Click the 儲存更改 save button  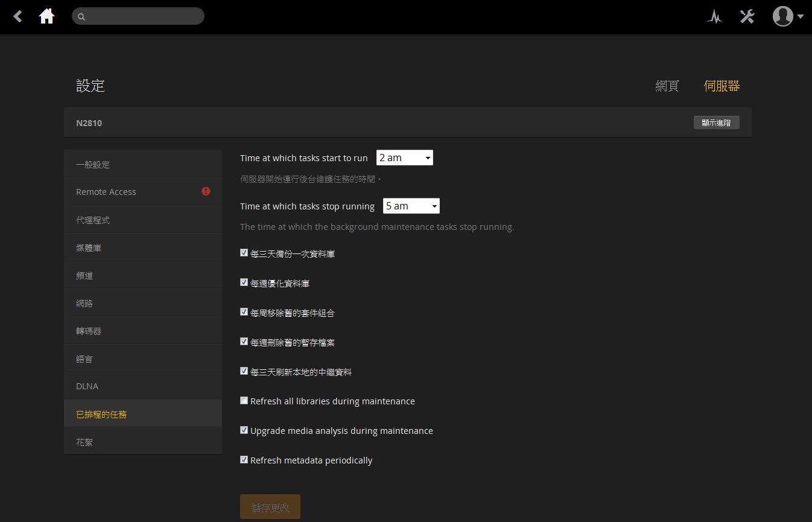(x=270, y=508)
